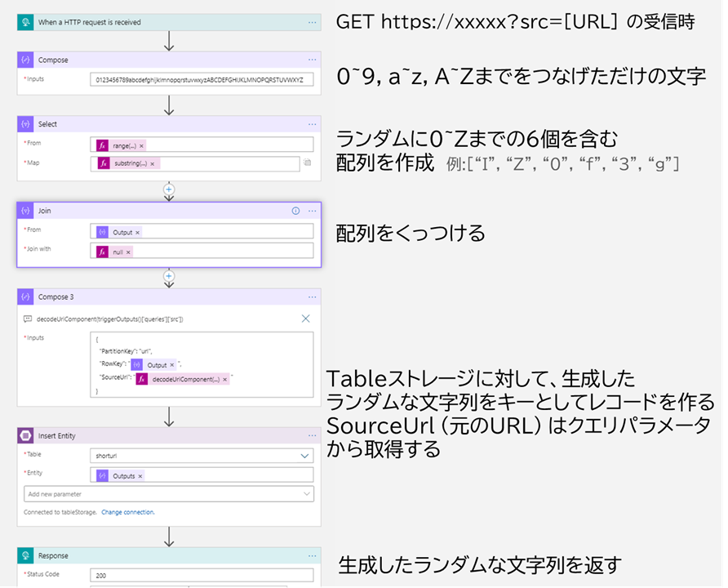Click the range(...) expression token
728x588 pixels.
[121, 146]
